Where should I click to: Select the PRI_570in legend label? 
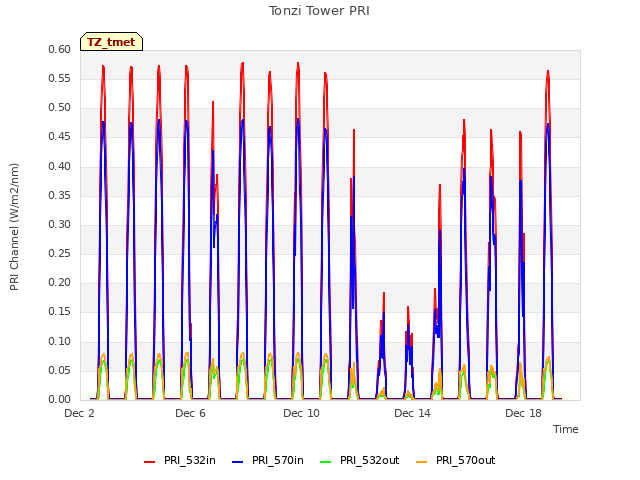[x=278, y=460]
